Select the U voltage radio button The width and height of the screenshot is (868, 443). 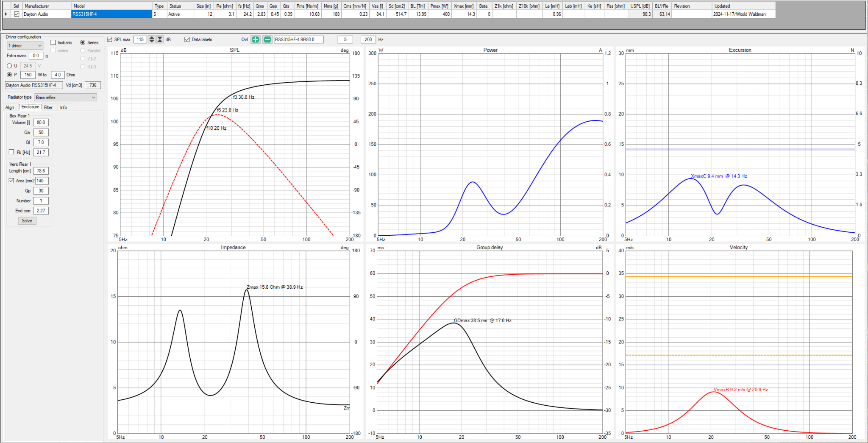(x=9, y=66)
